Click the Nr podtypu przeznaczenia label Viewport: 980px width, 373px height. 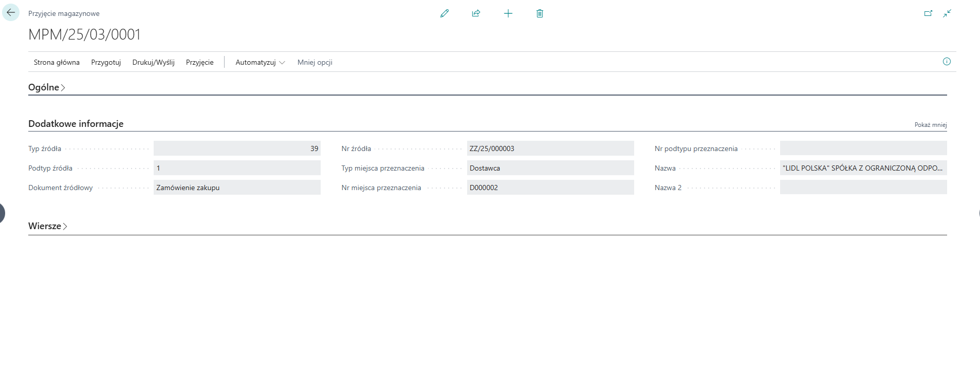point(696,148)
